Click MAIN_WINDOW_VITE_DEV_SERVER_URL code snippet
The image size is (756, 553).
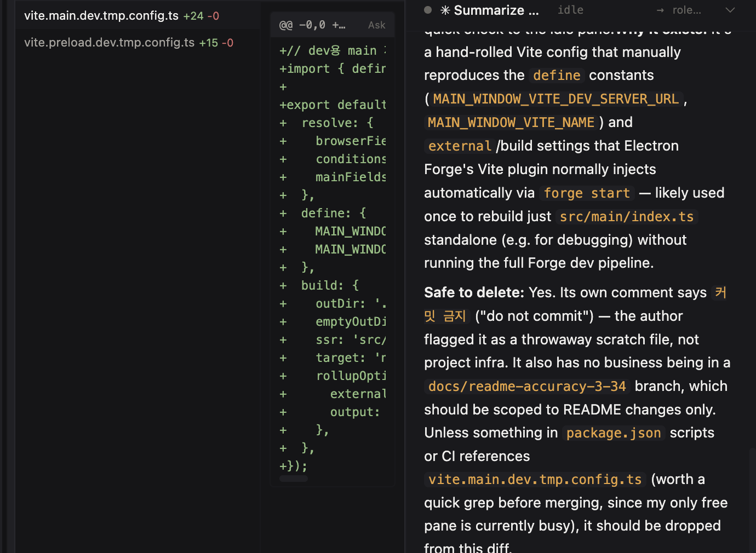click(x=555, y=99)
